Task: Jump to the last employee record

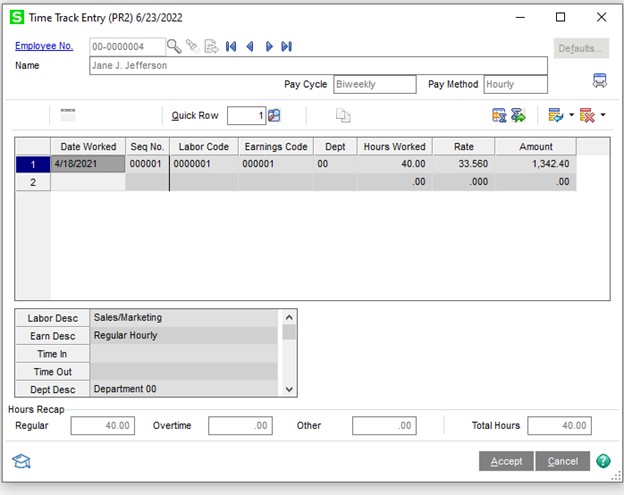Action: click(x=287, y=47)
